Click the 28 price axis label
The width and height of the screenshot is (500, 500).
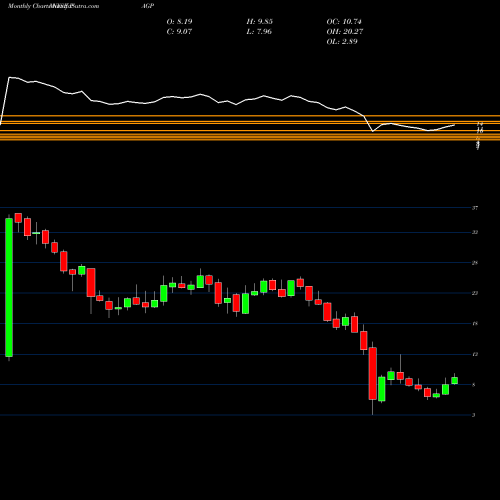(x=475, y=263)
